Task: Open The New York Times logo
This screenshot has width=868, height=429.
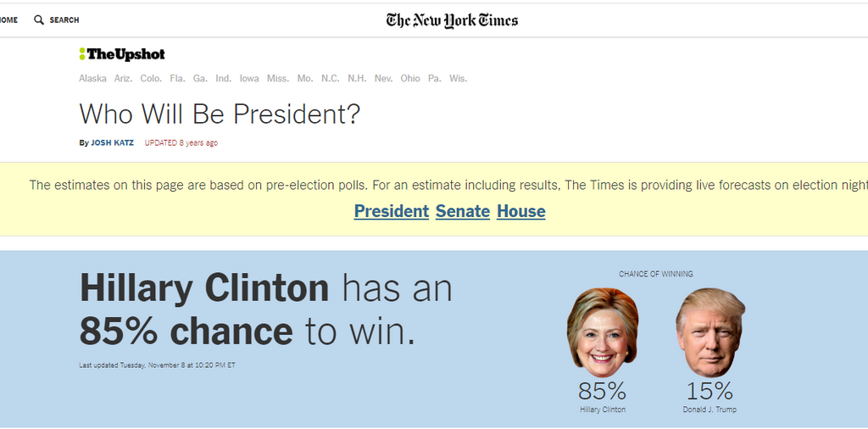Action: 453,20
